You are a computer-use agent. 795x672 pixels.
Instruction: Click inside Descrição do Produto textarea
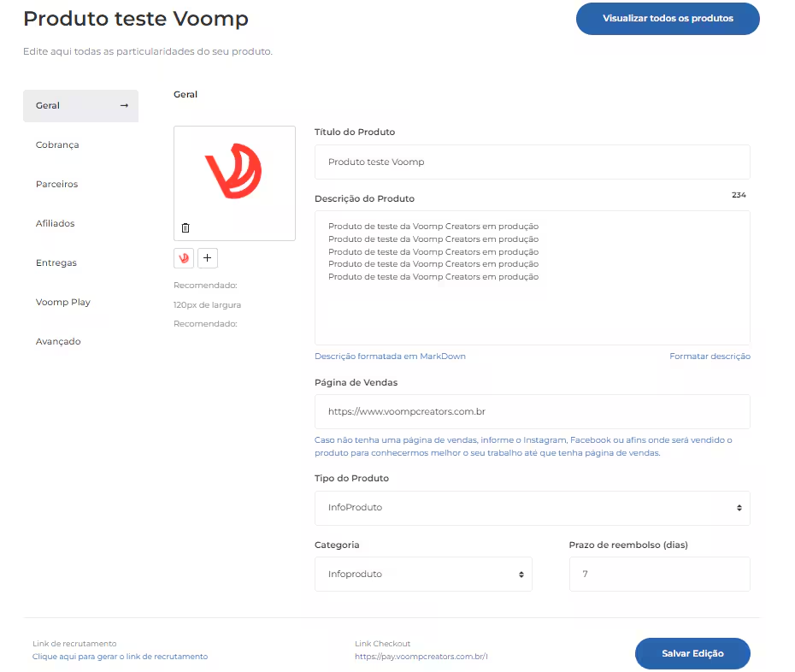[533, 278]
